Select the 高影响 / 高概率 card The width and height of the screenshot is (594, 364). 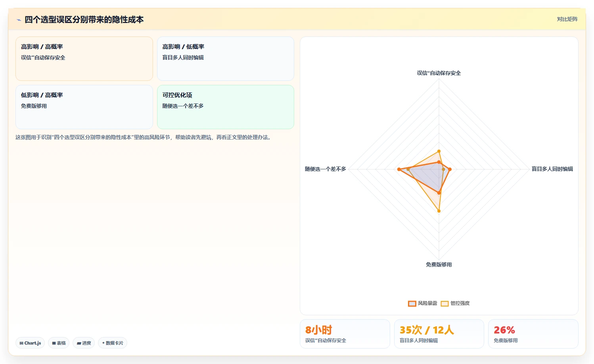point(84,59)
